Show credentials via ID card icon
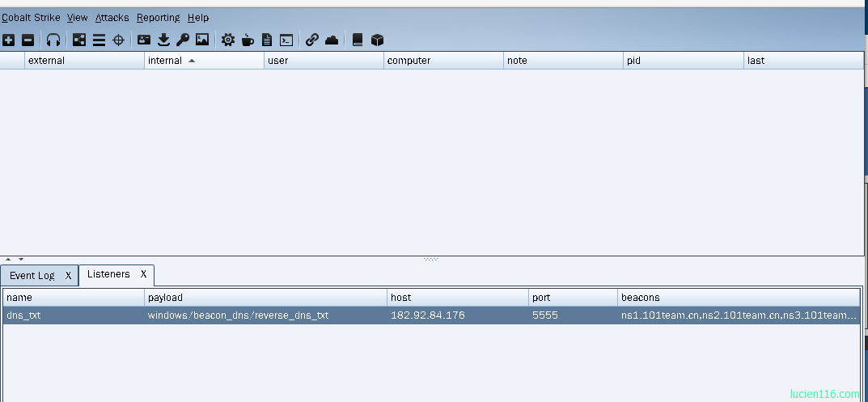 point(144,40)
